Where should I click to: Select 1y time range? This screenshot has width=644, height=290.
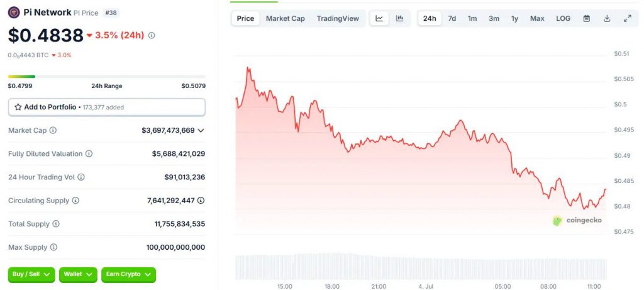(514, 18)
